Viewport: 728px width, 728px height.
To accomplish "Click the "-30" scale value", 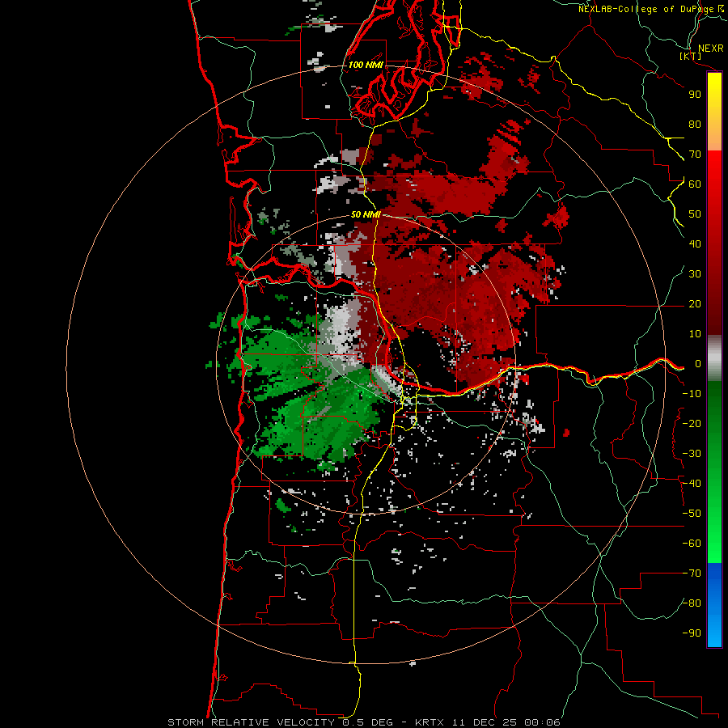I will point(692,454).
